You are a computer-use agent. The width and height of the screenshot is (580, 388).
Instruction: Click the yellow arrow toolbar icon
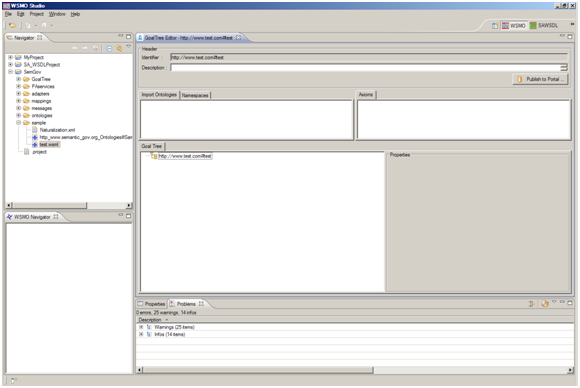[13, 26]
